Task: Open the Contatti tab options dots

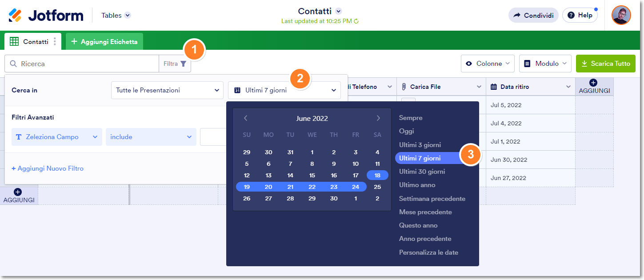Action: 55,41
